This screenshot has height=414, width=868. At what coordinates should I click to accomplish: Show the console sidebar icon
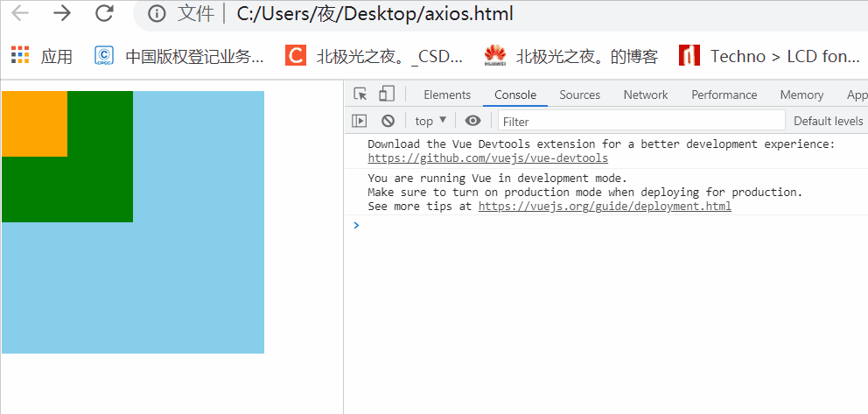pyautogui.click(x=360, y=121)
